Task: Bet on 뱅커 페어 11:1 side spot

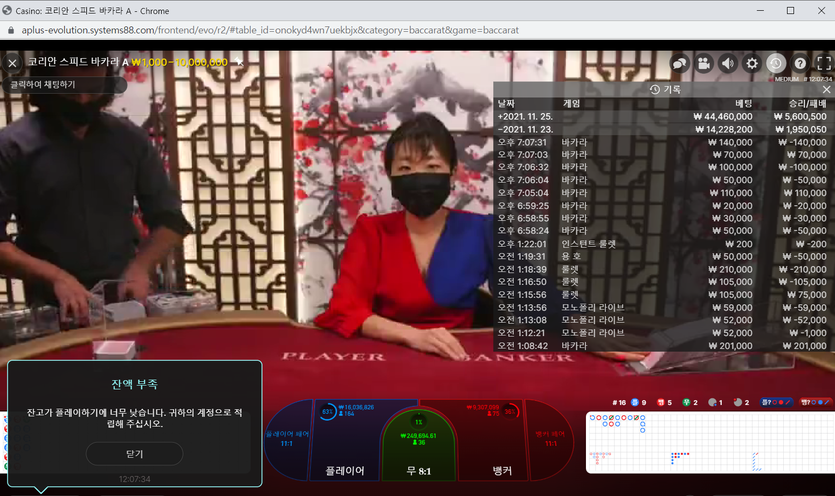Action: [x=551, y=439]
